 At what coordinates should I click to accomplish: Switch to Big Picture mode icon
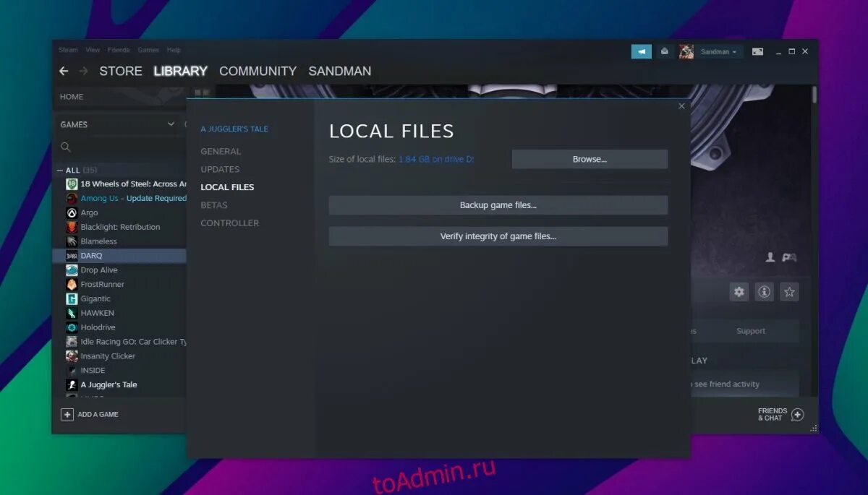pyautogui.click(x=757, y=51)
